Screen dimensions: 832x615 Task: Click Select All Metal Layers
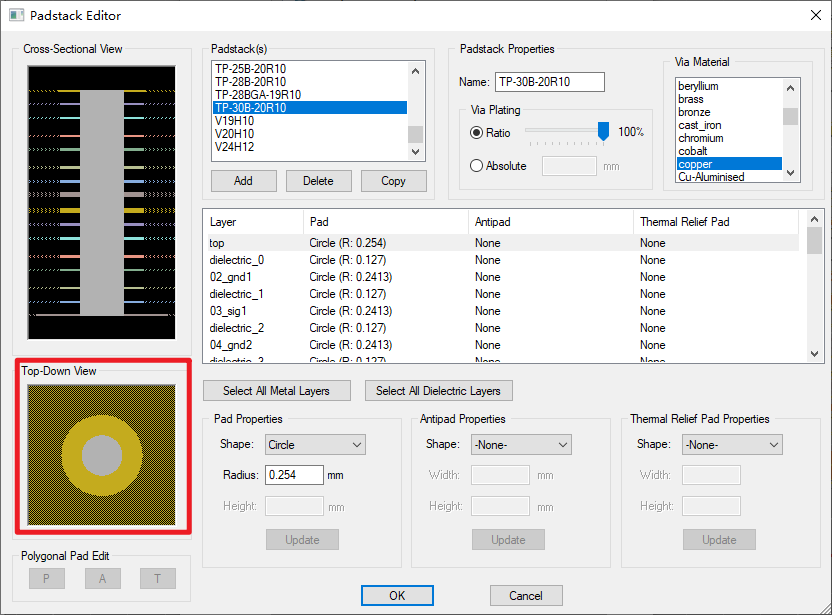(x=276, y=391)
